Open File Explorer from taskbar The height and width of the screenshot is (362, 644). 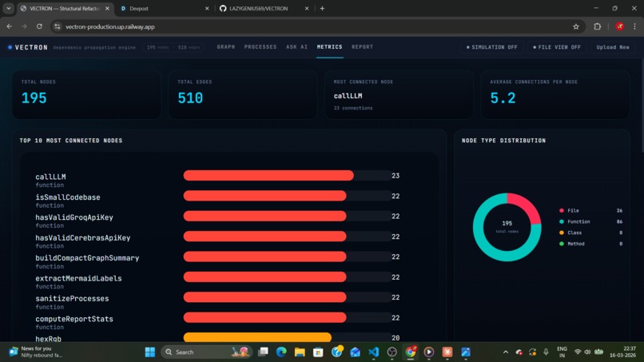tap(300, 352)
